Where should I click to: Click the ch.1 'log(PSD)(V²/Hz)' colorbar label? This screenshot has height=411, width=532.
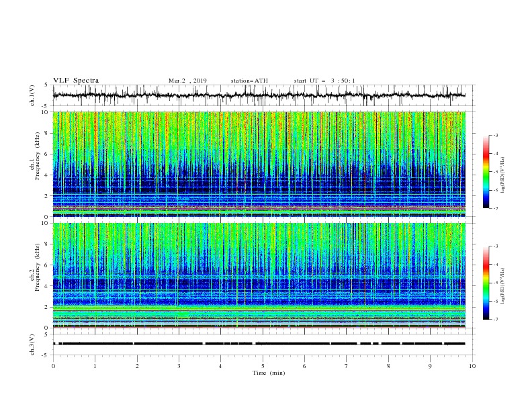point(503,175)
